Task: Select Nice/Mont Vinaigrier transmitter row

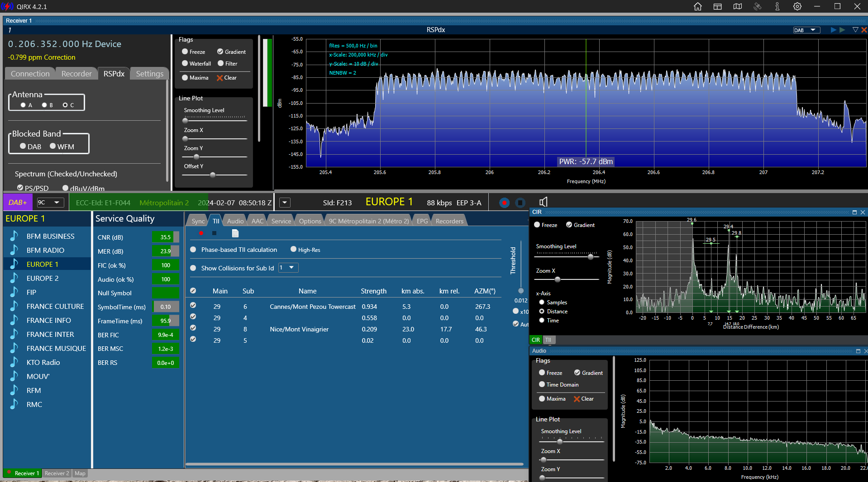Action: tap(345, 329)
